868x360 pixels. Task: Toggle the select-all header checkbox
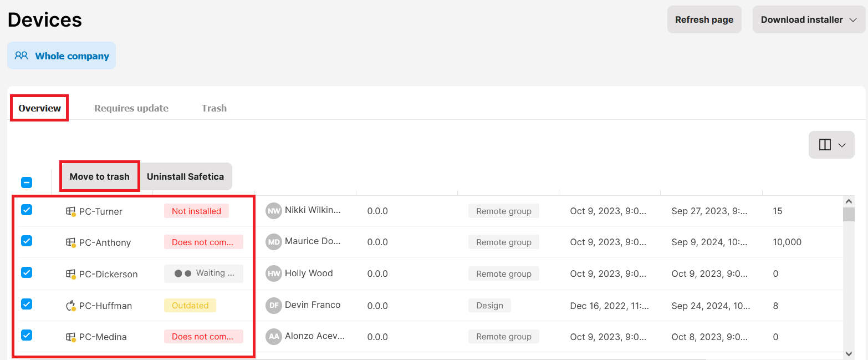tap(27, 182)
